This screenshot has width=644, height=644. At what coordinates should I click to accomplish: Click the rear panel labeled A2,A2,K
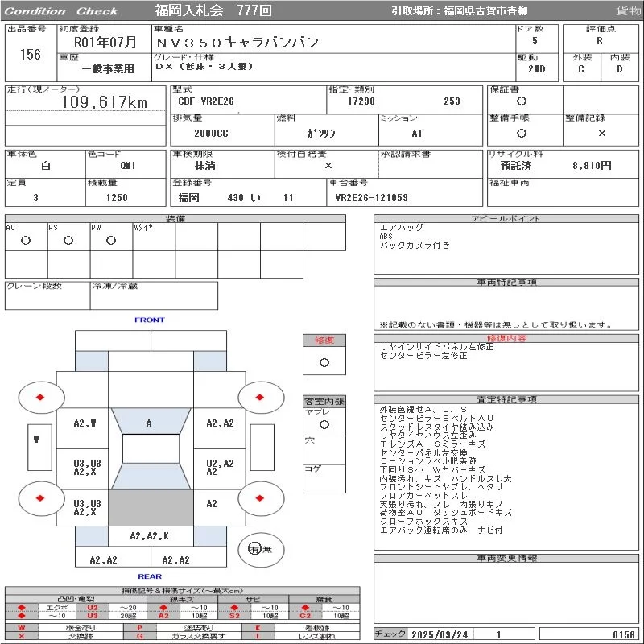[x=150, y=536]
